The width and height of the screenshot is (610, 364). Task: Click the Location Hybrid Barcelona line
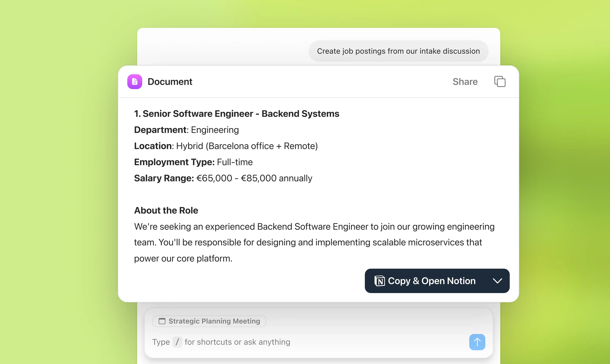click(x=226, y=146)
